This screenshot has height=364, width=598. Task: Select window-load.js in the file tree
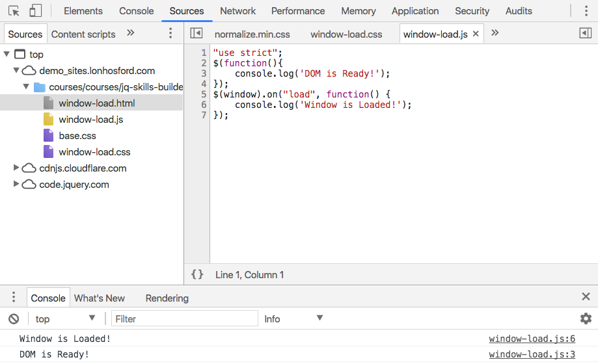tap(92, 120)
